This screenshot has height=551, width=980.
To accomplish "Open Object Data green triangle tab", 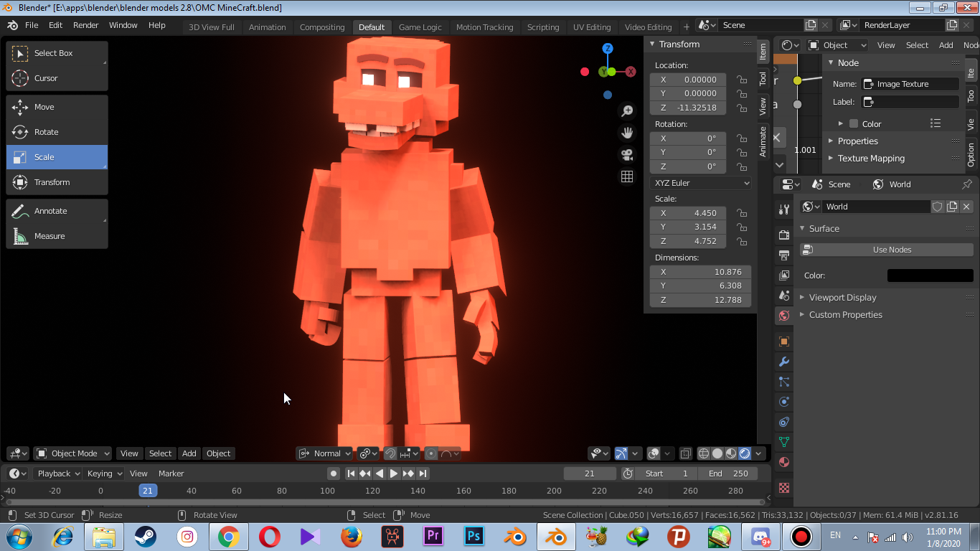I will [783, 442].
